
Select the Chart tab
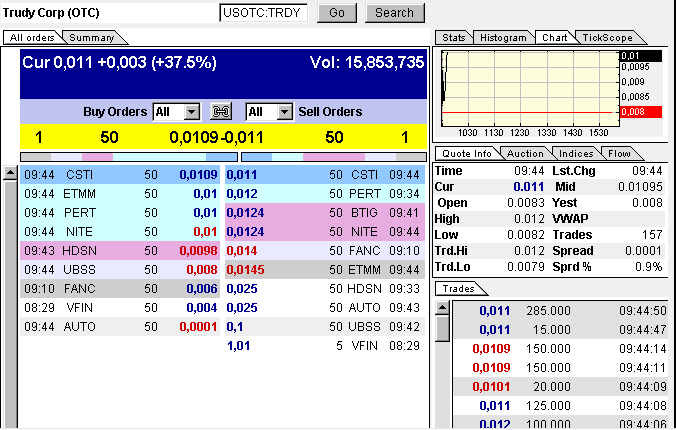(x=555, y=38)
